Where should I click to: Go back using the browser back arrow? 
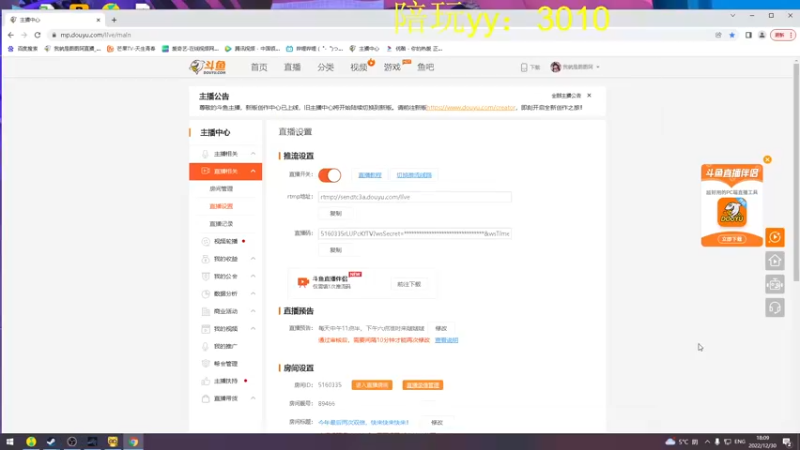pyautogui.click(x=11, y=35)
